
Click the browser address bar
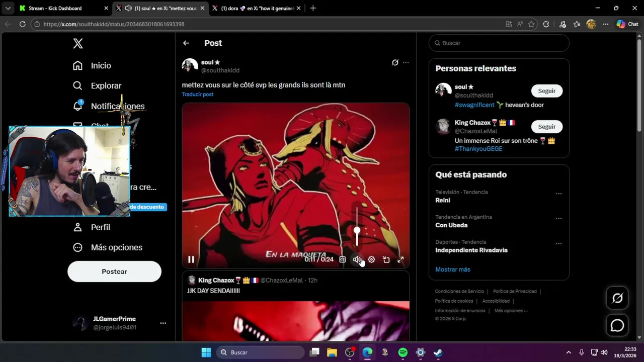point(267,24)
